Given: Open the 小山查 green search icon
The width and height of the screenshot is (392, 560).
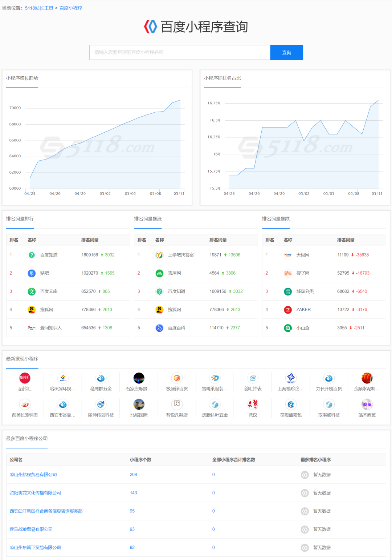Looking at the screenshot, I should (x=288, y=328).
